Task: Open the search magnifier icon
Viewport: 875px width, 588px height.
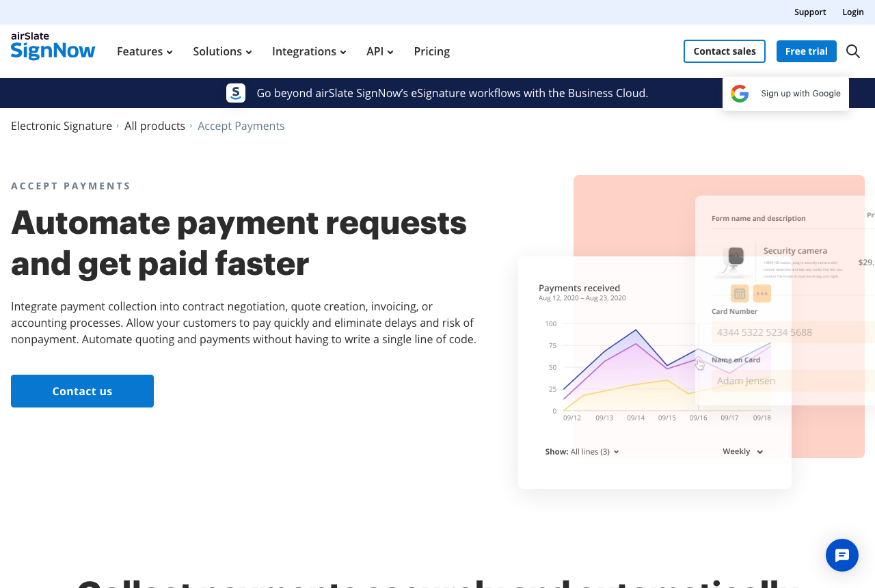Action: pyautogui.click(x=853, y=51)
